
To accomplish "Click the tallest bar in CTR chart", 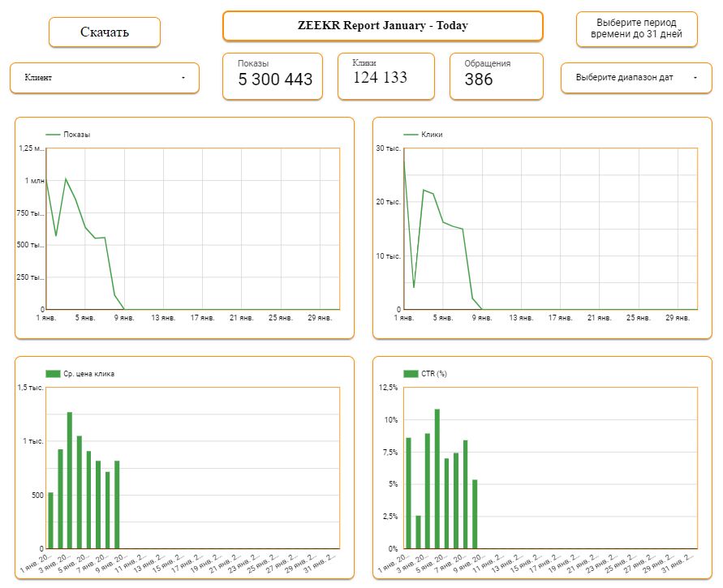I will pos(437,479).
